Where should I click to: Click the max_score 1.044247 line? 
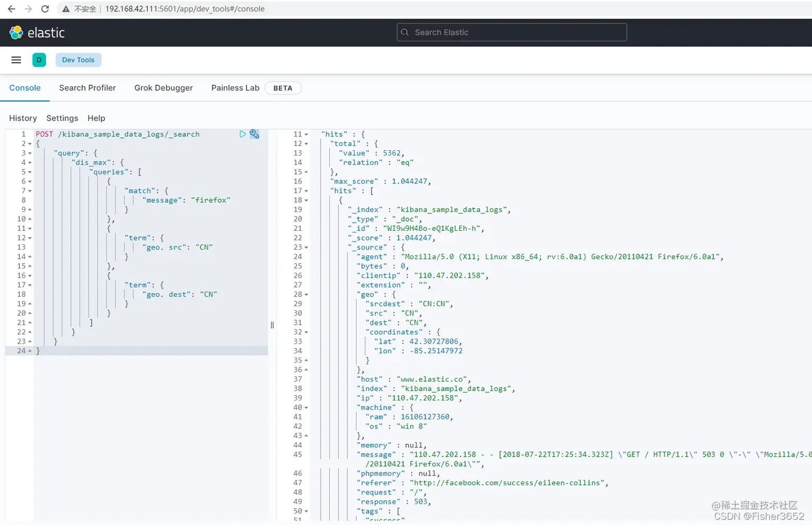(380, 181)
